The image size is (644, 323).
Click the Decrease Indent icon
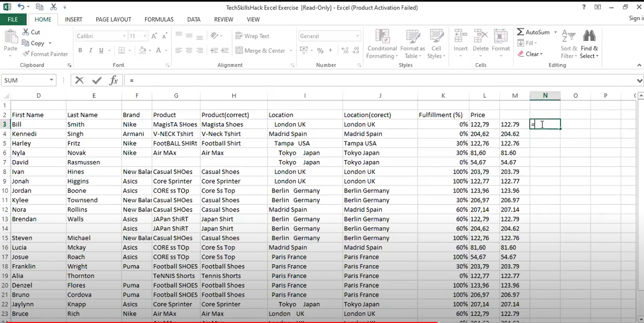tap(214, 50)
